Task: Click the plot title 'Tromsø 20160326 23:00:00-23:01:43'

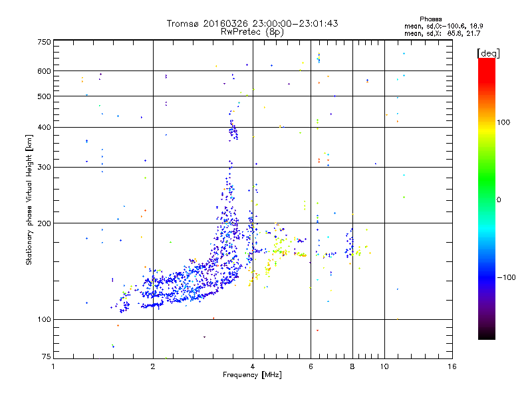Action: 252,23
